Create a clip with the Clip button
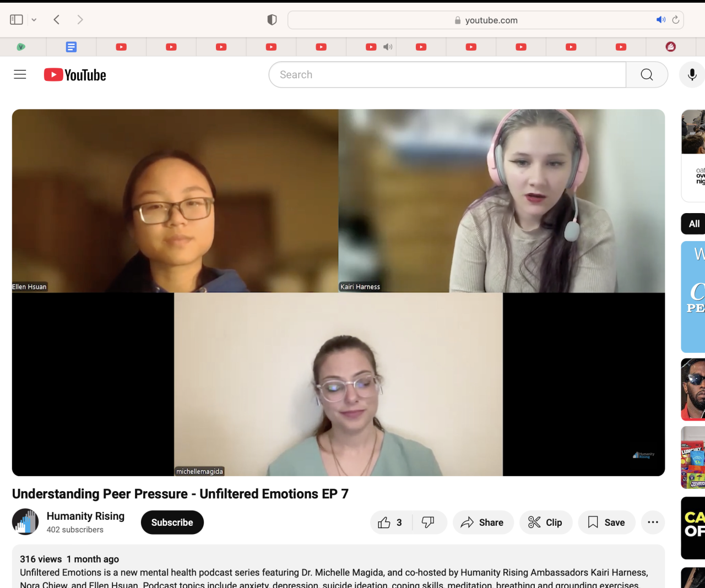This screenshot has height=588, width=705. coord(546,522)
